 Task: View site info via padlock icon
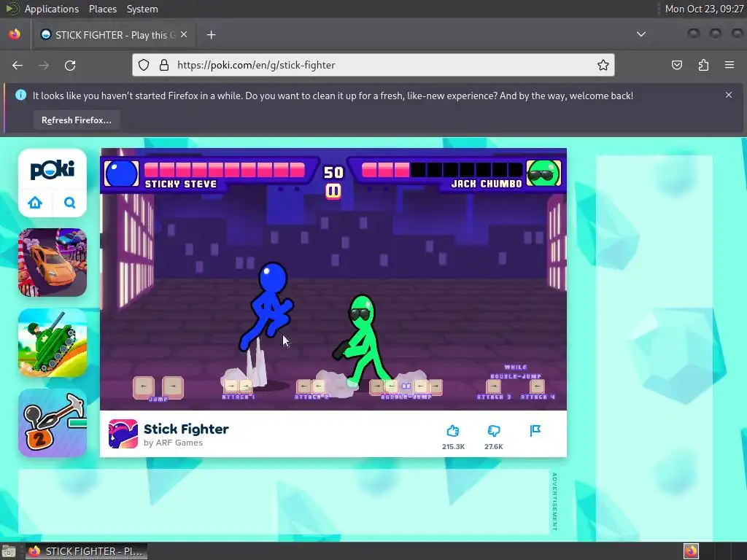click(x=164, y=65)
